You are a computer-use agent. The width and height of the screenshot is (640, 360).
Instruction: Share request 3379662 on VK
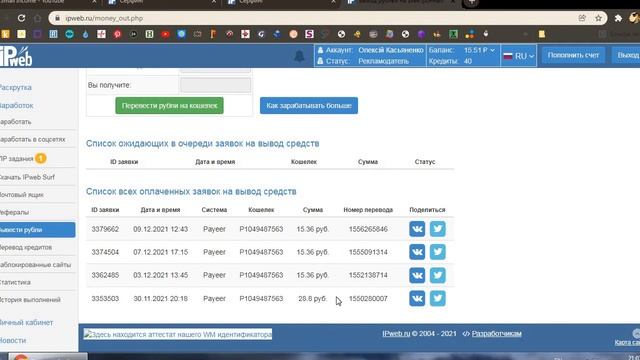417,229
